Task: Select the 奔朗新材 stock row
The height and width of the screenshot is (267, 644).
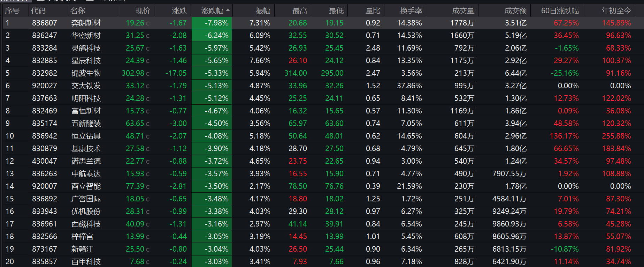Action: click(x=86, y=23)
